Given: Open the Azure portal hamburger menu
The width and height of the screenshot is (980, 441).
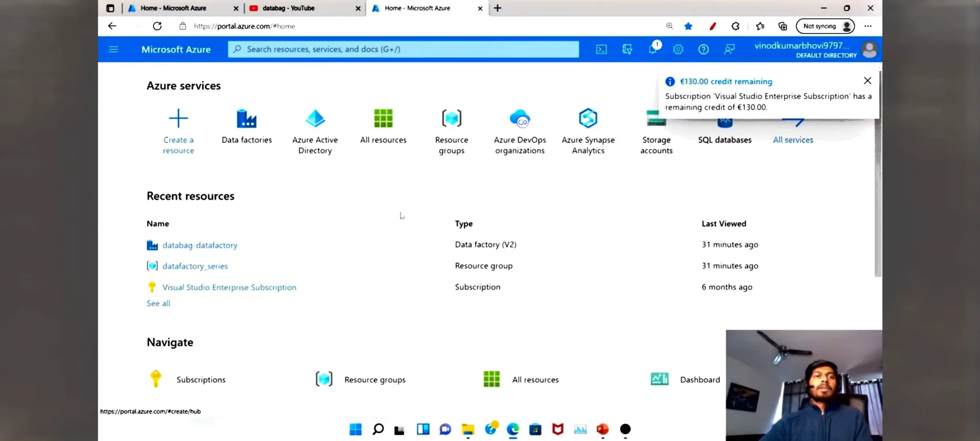Looking at the screenshot, I should (x=113, y=49).
